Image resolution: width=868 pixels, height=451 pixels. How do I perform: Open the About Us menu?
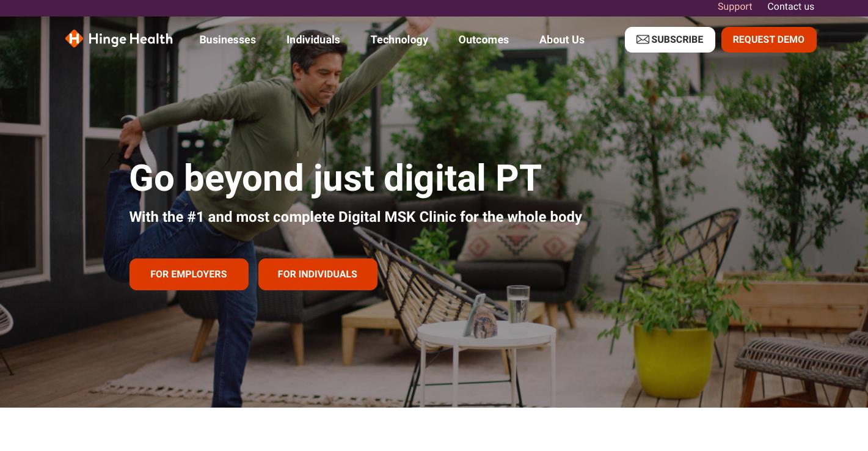click(561, 40)
